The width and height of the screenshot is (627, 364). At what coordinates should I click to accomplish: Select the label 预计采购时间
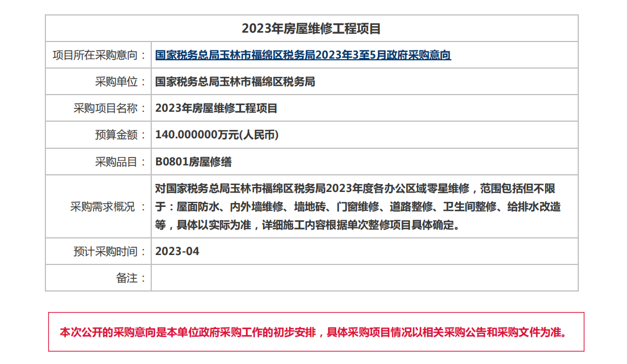coord(110,252)
